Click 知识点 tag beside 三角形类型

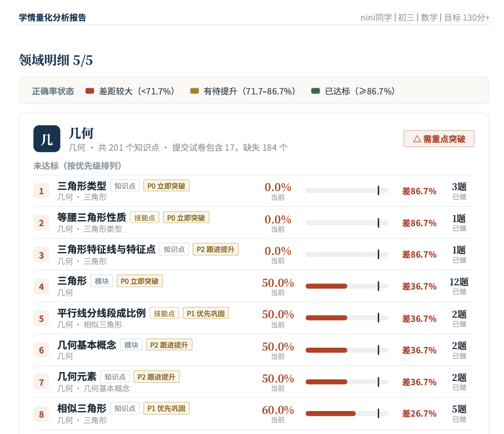point(125,186)
